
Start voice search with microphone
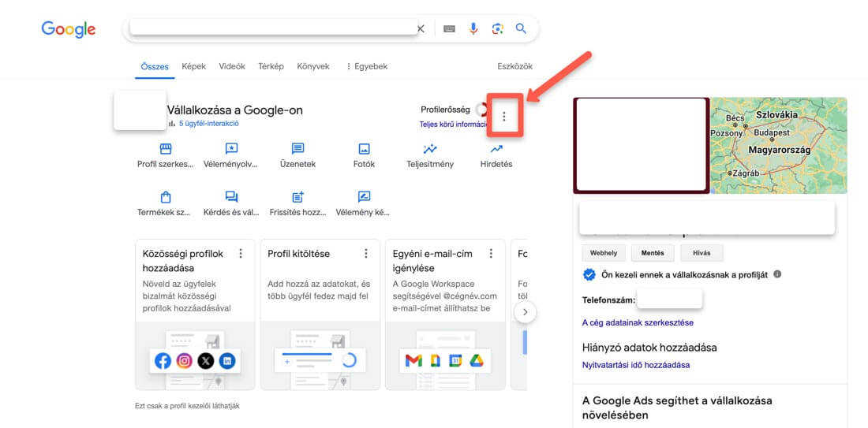(473, 28)
